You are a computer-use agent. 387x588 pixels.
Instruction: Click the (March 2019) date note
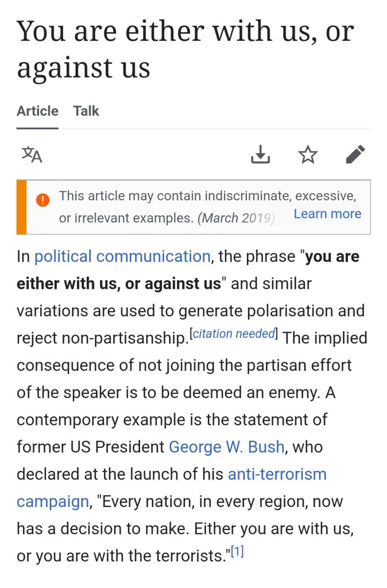point(237,218)
